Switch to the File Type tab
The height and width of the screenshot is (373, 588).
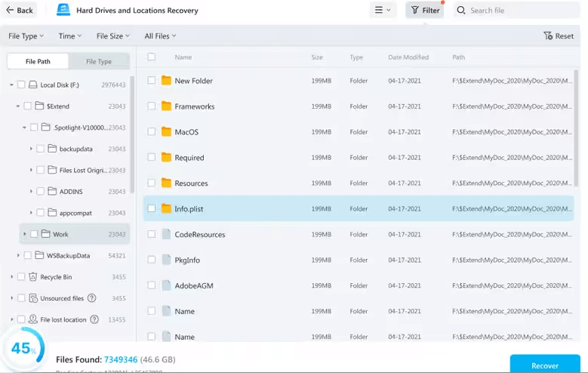click(x=99, y=61)
